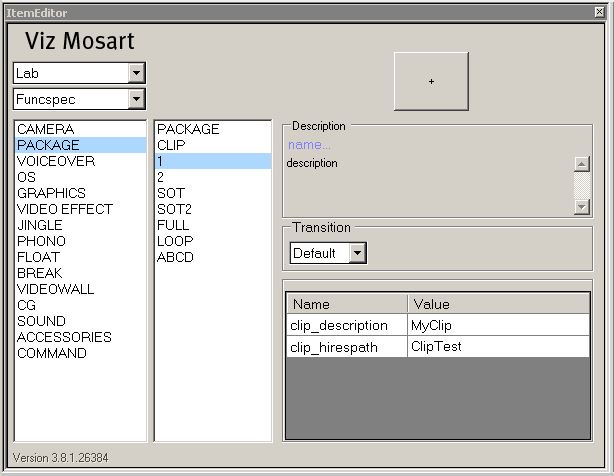Click the large plus button
614x476 pixels.
point(431,81)
